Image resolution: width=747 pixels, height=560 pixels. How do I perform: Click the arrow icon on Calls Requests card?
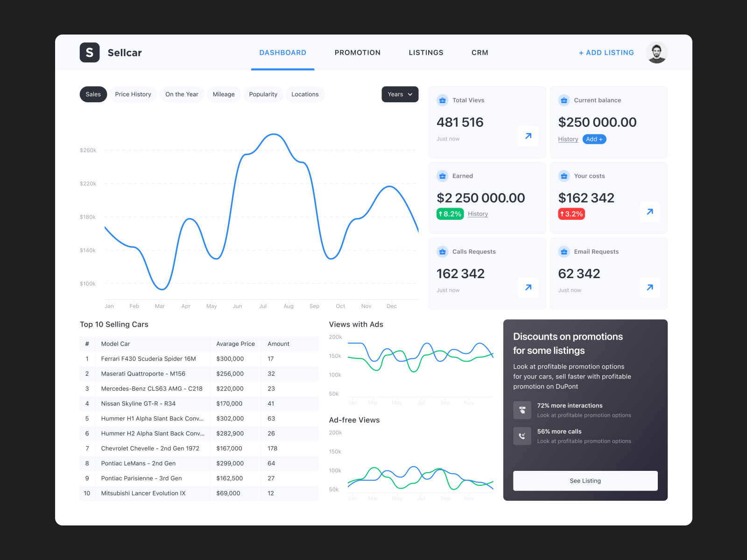pyautogui.click(x=528, y=287)
